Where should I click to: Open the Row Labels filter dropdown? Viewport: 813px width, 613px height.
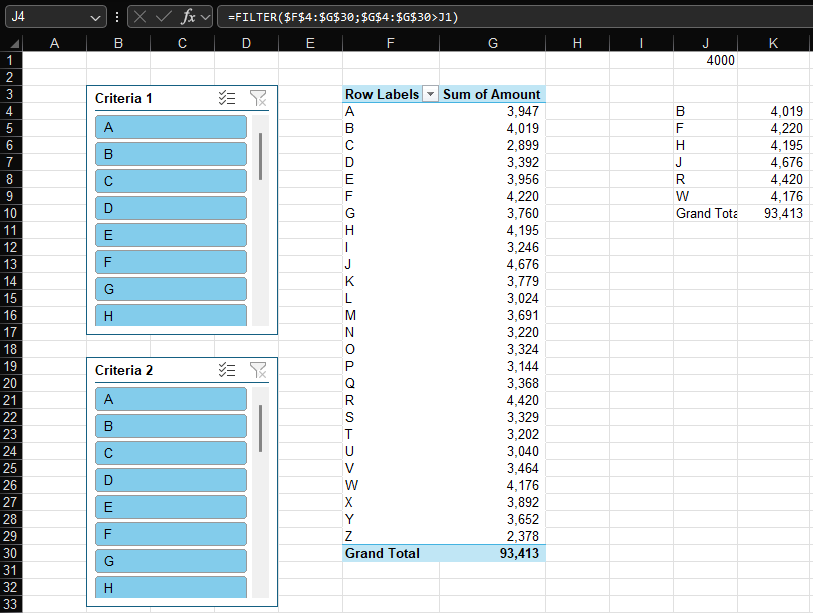pos(430,94)
